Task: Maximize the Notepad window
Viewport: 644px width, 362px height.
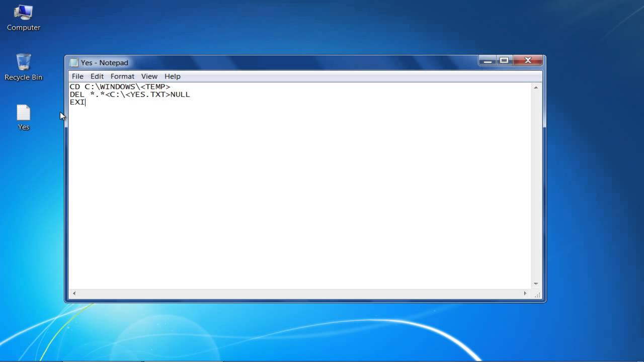Action: (x=504, y=61)
